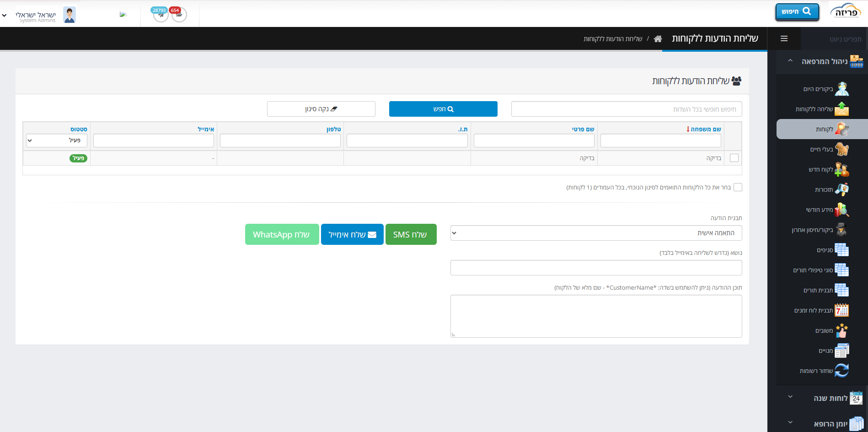
Task: Click the Priza logo
Action: pyautogui.click(x=846, y=11)
